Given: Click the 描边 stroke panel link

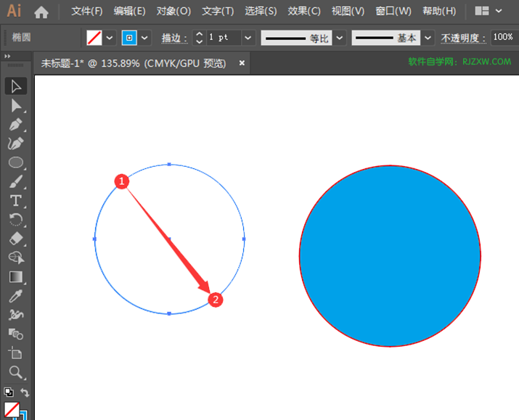Looking at the screenshot, I should (172, 38).
